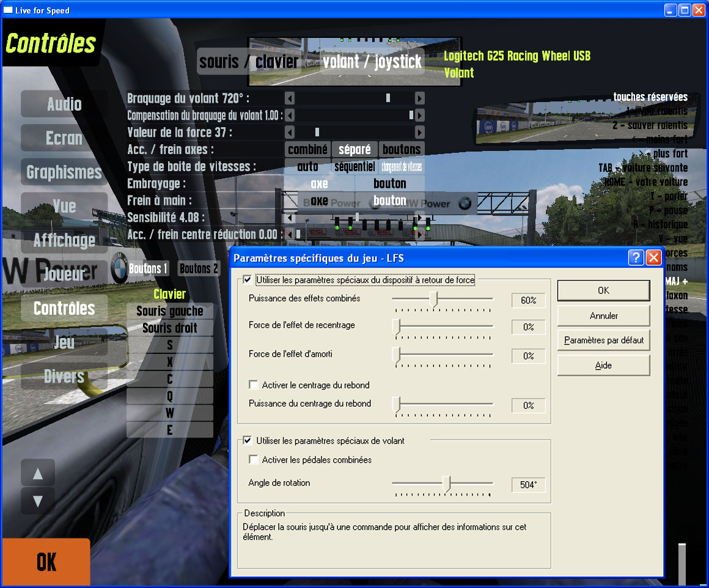Click Puissance du centrage du rebond slider

[396, 405]
